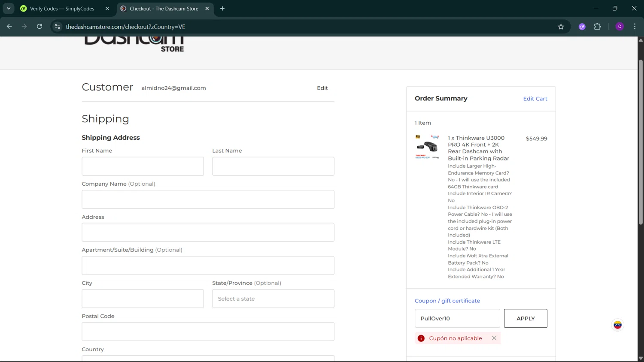Viewport: 644px width, 362px height.
Task: Click the Dashcam Store logo
Action: coord(134,45)
